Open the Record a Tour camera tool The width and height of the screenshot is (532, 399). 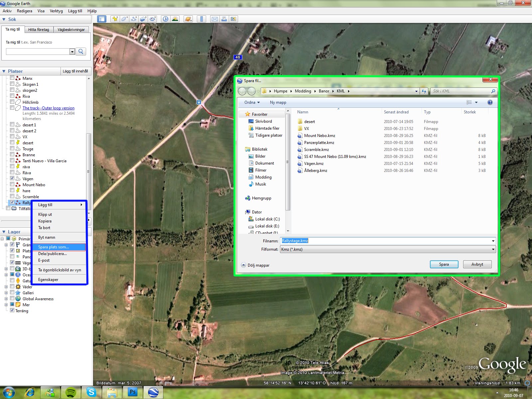[x=153, y=19]
